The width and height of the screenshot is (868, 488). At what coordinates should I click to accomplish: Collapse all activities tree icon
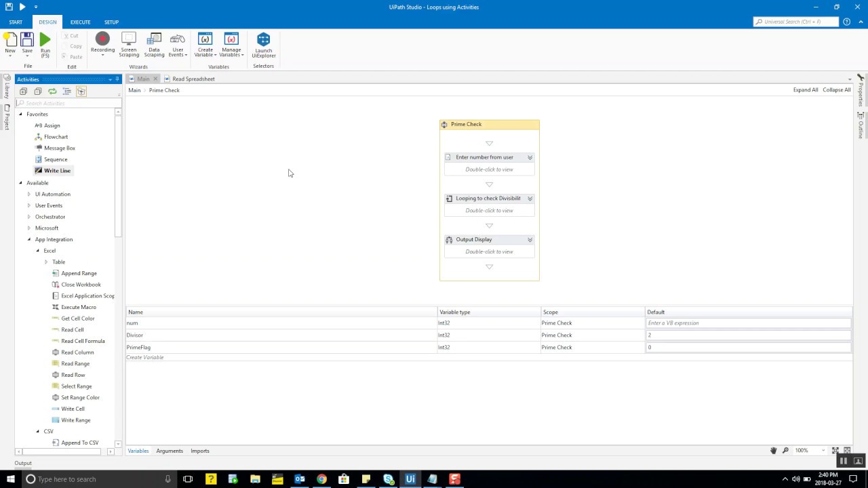click(37, 91)
